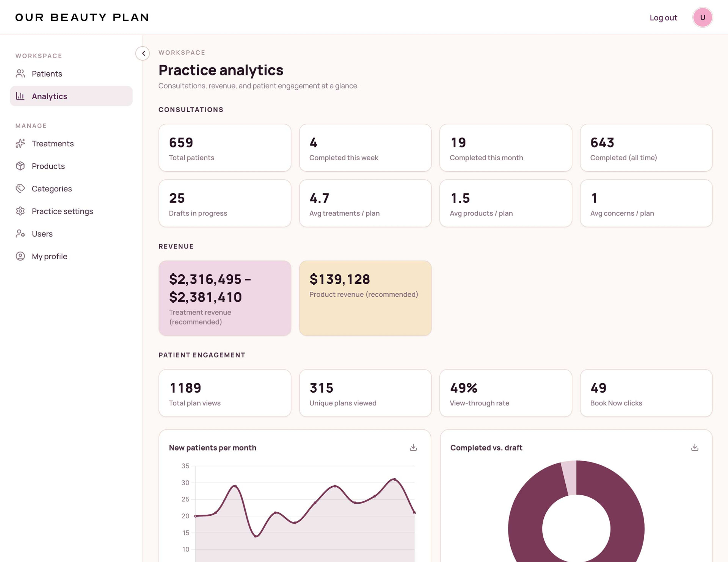728x562 pixels.
Task: Click the line in New patients chart
Action: click(315, 503)
